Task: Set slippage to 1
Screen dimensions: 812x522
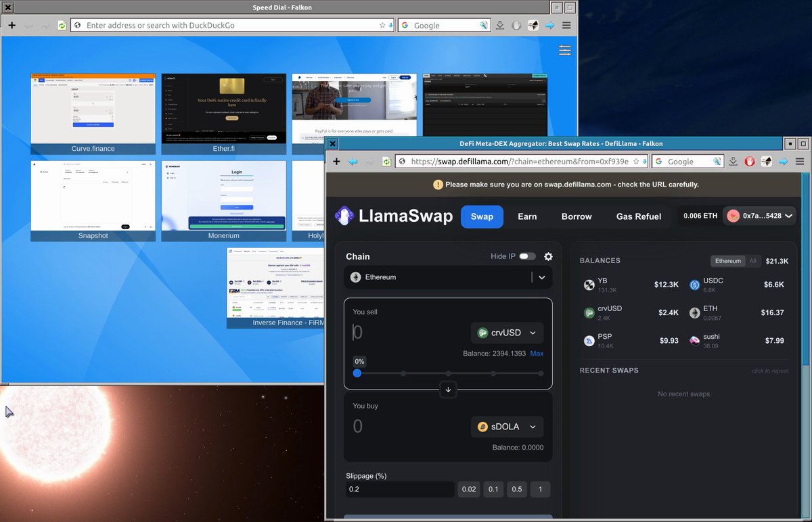Action: [540, 490]
